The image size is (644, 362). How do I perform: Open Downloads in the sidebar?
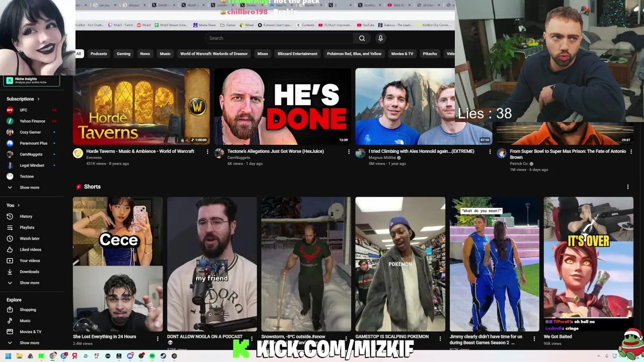pyautogui.click(x=29, y=271)
